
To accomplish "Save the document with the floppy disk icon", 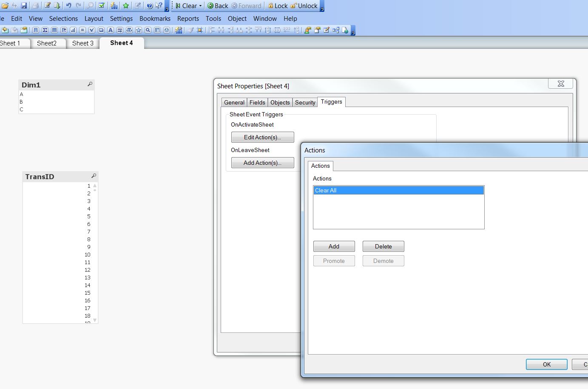I will coord(24,6).
